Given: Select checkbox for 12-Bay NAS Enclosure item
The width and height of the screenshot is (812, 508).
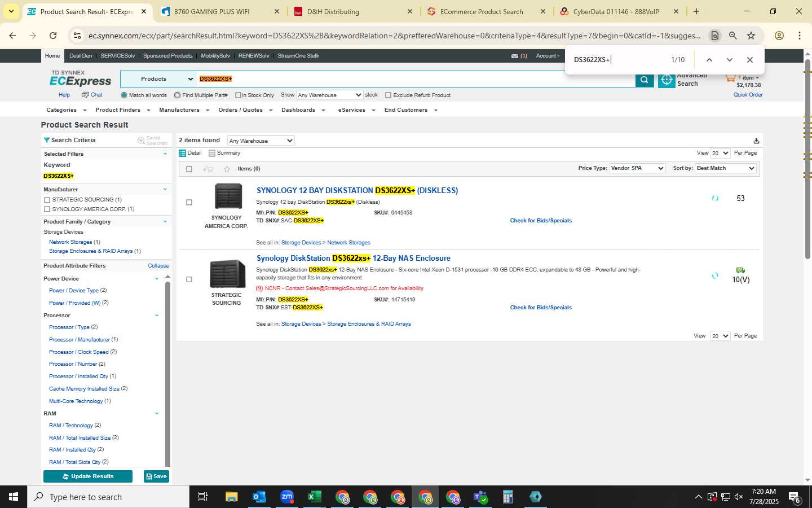Looking at the screenshot, I should (x=189, y=279).
